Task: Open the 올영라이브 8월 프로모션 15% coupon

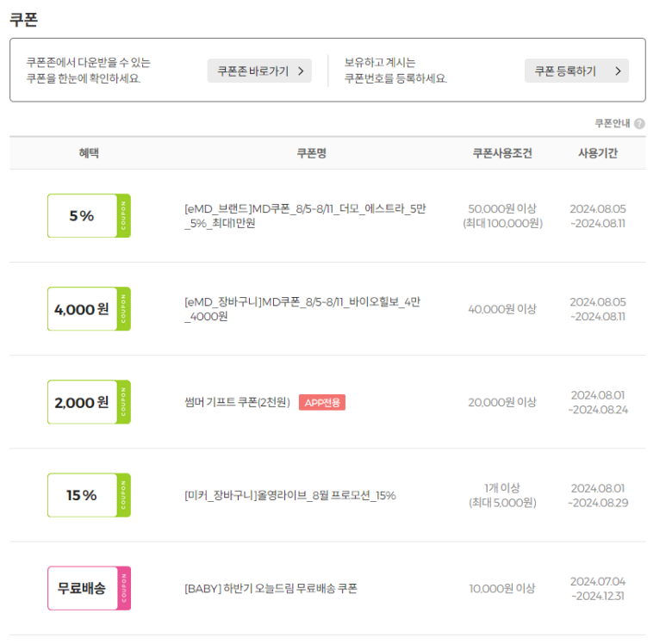Action: pos(290,495)
